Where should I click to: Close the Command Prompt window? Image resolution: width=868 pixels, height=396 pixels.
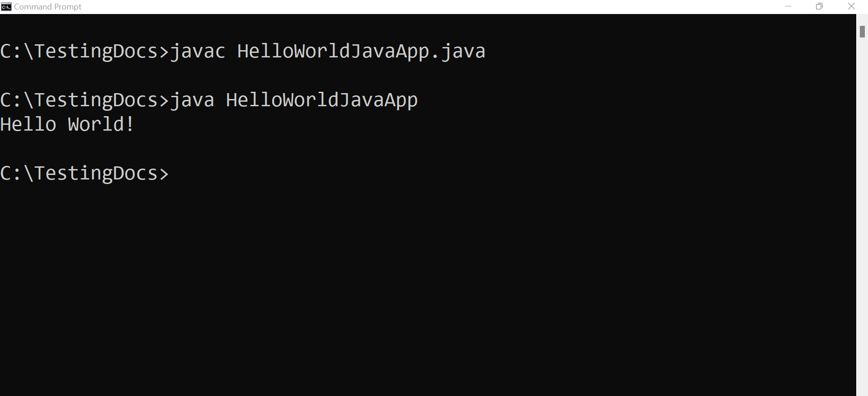pyautogui.click(x=851, y=6)
